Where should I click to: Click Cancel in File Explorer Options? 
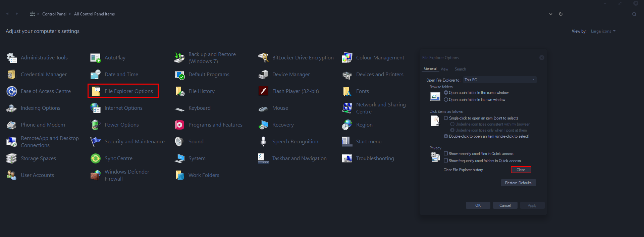(505, 205)
